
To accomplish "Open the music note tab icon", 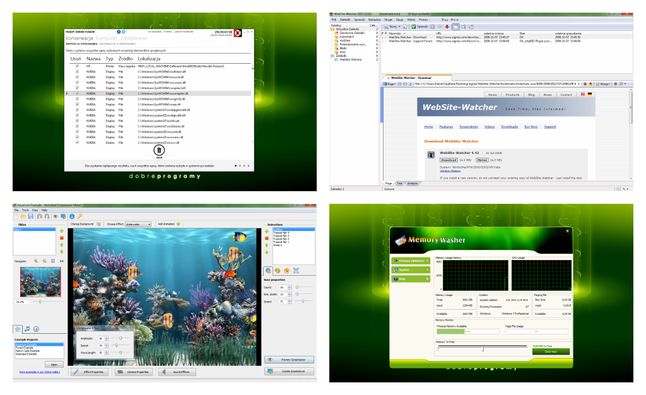I will tap(27, 329).
